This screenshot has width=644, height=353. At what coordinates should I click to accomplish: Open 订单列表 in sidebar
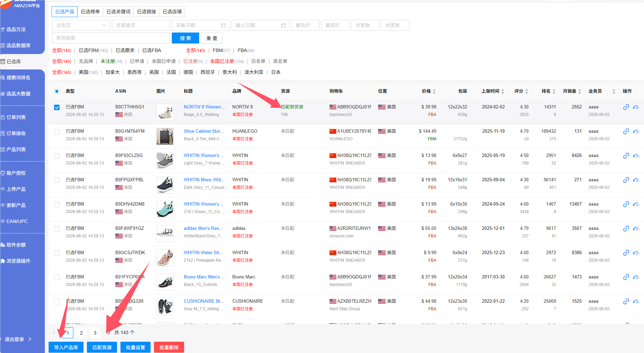coord(16,117)
